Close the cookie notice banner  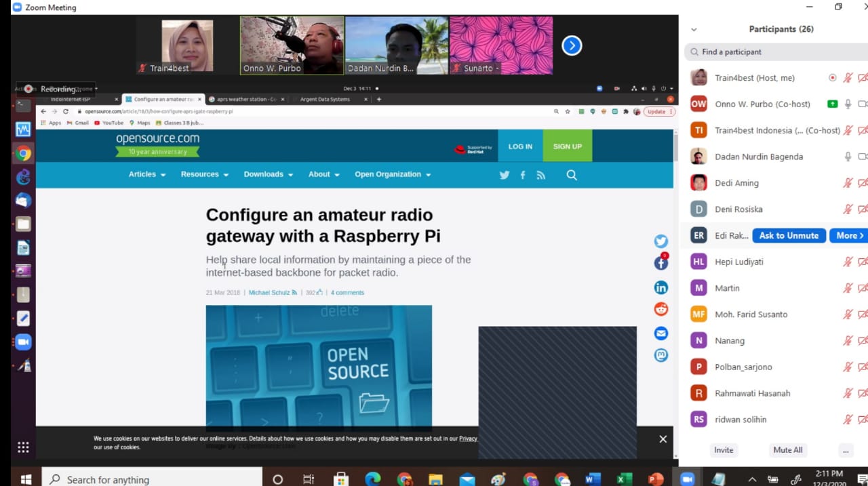pos(663,439)
